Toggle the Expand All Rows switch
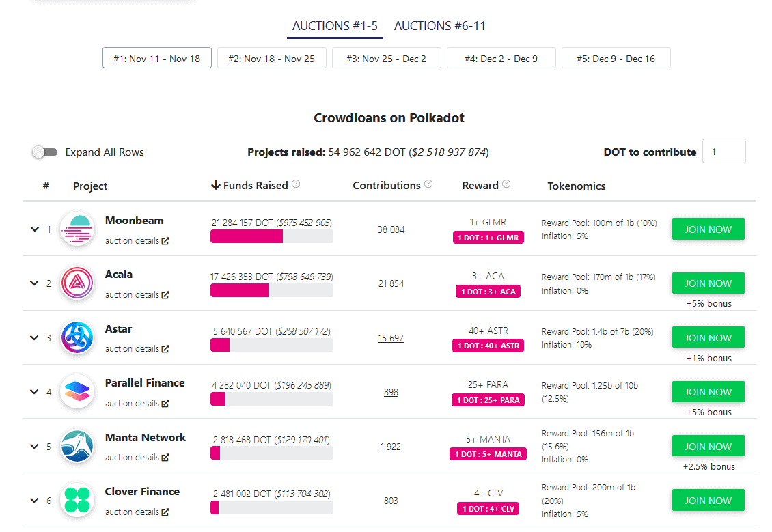Image resolution: width=772 pixels, height=532 pixels. (x=45, y=152)
